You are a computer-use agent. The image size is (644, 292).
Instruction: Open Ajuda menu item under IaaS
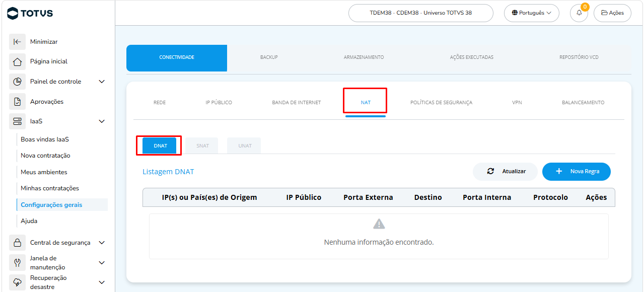click(x=29, y=221)
